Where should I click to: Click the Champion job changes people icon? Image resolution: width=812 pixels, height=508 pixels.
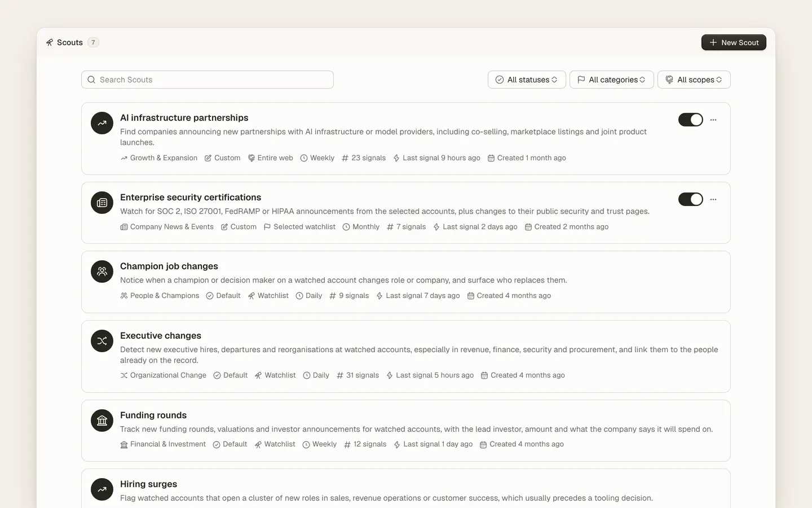(102, 271)
